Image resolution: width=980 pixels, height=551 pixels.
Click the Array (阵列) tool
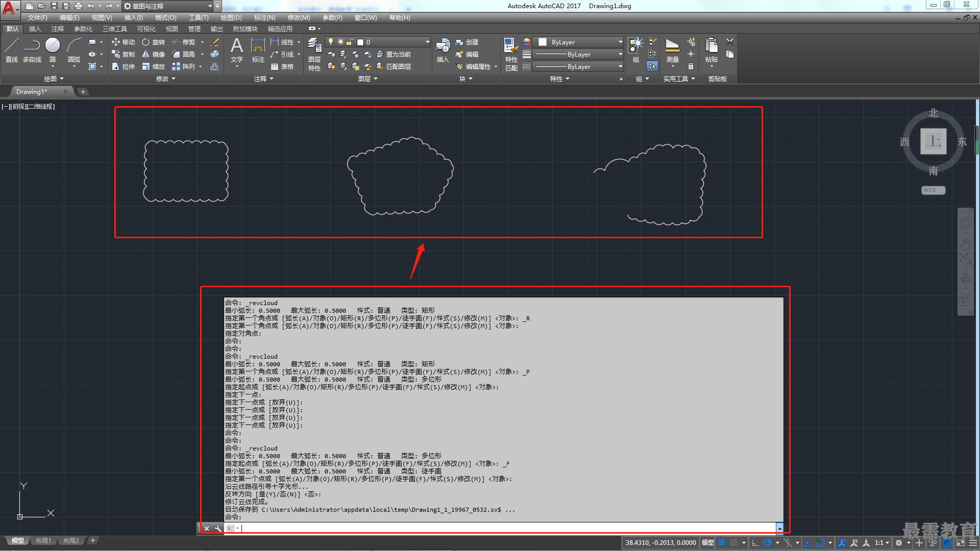(x=184, y=66)
